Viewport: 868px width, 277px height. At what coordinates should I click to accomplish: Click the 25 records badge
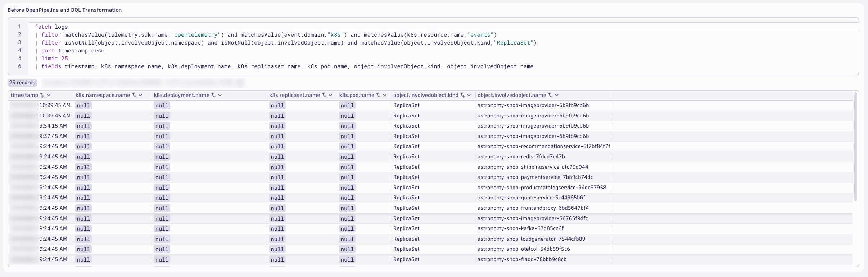coord(22,83)
